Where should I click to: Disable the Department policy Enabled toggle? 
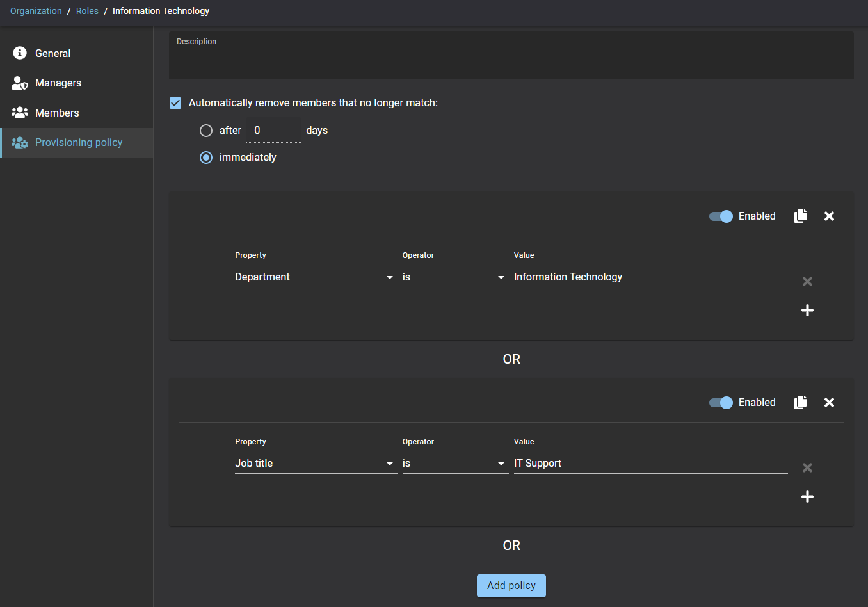pos(721,216)
